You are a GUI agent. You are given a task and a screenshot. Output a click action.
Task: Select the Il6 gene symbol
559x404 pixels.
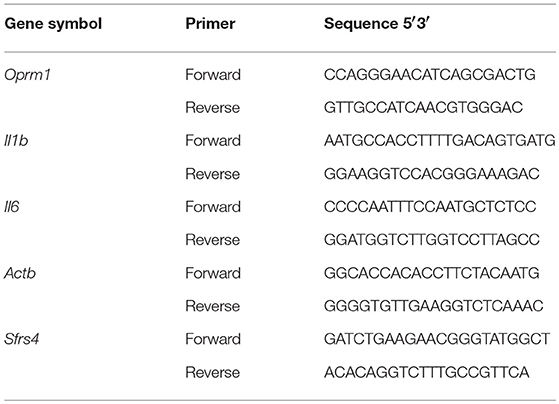(11, 207)
